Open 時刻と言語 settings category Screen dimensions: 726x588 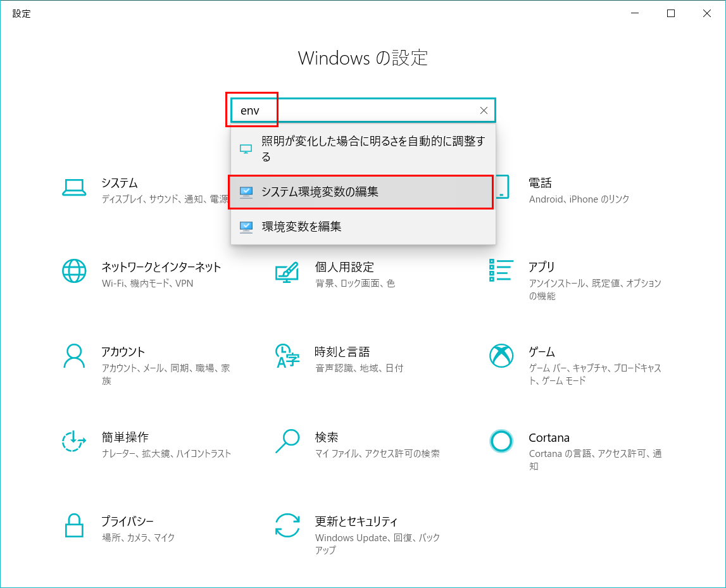(x=342, y=352)
